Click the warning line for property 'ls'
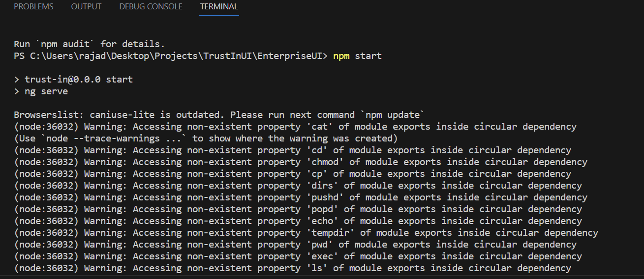Screen dimensions: 644x279 292,268
